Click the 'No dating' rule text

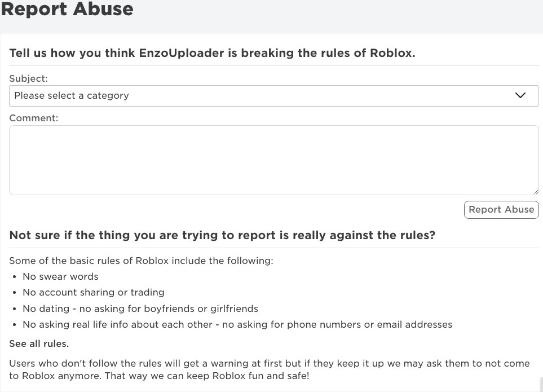point(140,309)
